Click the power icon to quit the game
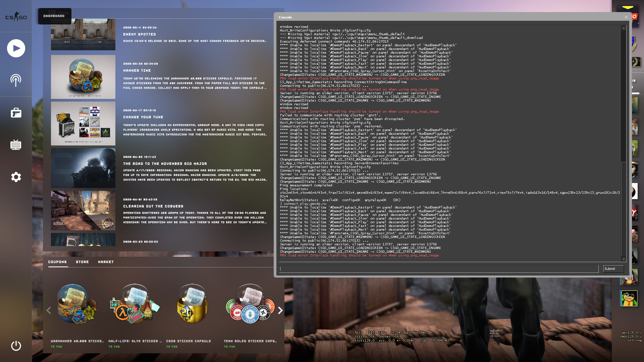This screenshot has height=362, width=644. pos(16,346)
